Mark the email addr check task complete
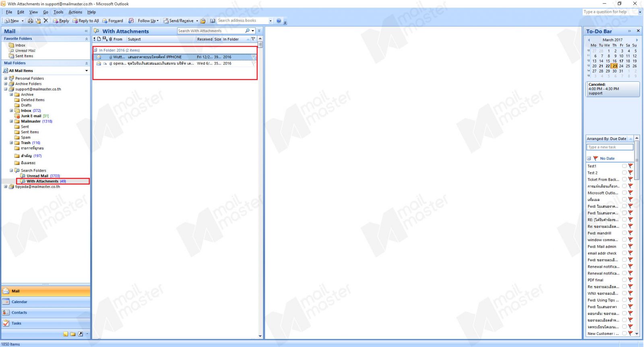This screenshot has width=644, height=347. coord(624,253)
